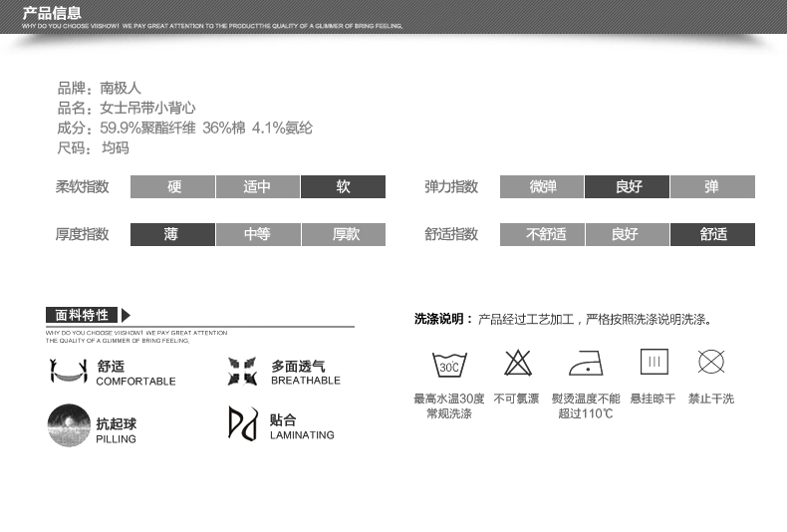This screenshot has width=787, height=532.
Task: Click the arrow beside 面料特性 heading
Action: [x=126, y=316]
